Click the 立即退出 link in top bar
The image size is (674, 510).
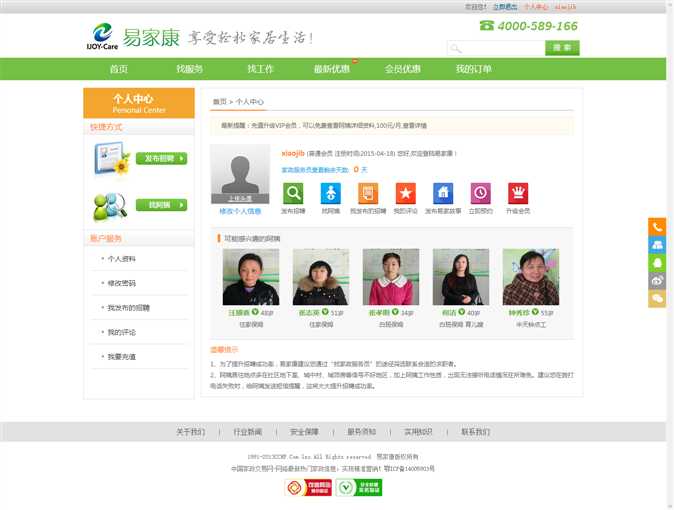coord(505,7)
